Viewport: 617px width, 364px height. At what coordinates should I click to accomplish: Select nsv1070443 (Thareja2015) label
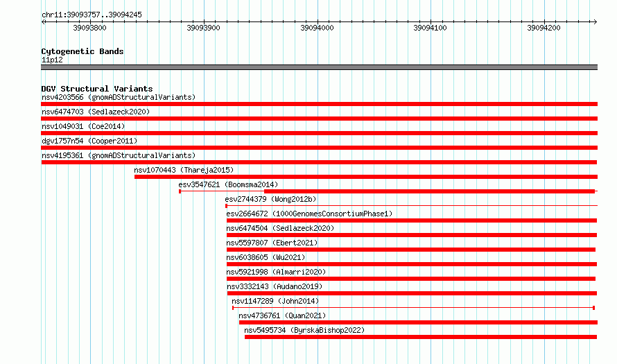pos(184,170)
